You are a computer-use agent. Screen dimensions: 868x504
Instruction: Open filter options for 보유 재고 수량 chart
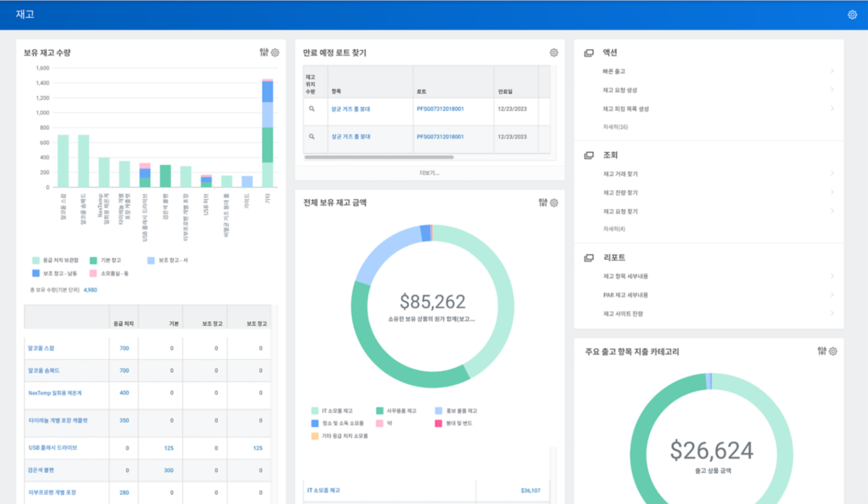(x=263, y=53)
